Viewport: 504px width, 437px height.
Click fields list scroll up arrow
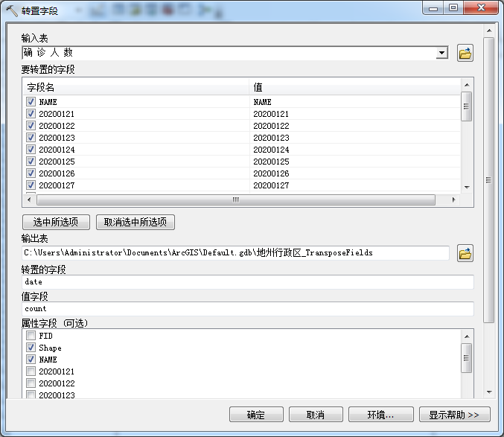tap(467, 85)
